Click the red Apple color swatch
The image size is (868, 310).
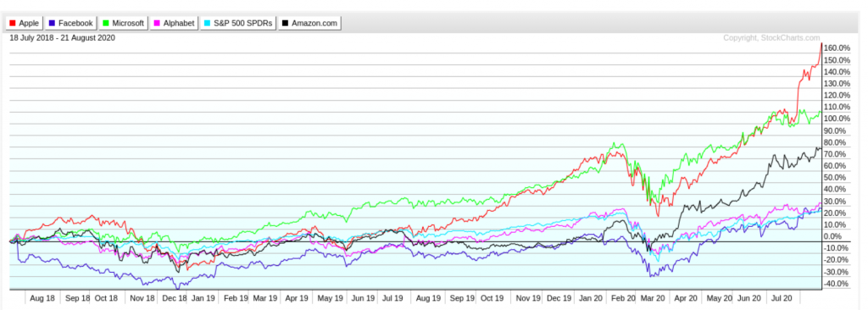(13, 23)
